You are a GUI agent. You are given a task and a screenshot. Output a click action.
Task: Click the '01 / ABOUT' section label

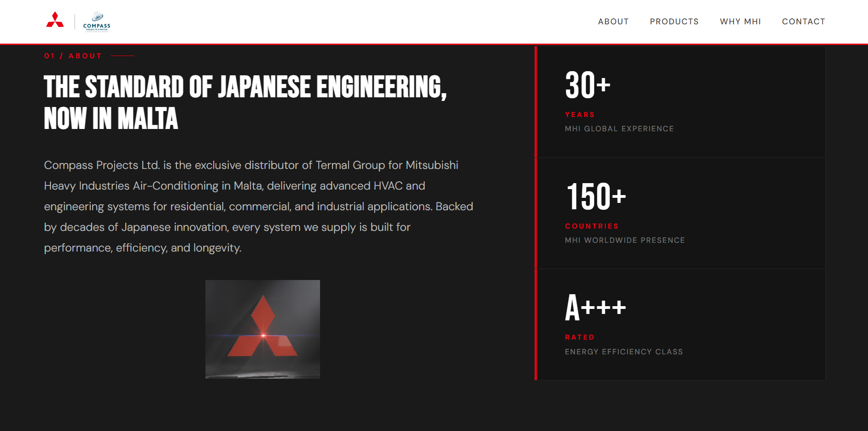73,56
